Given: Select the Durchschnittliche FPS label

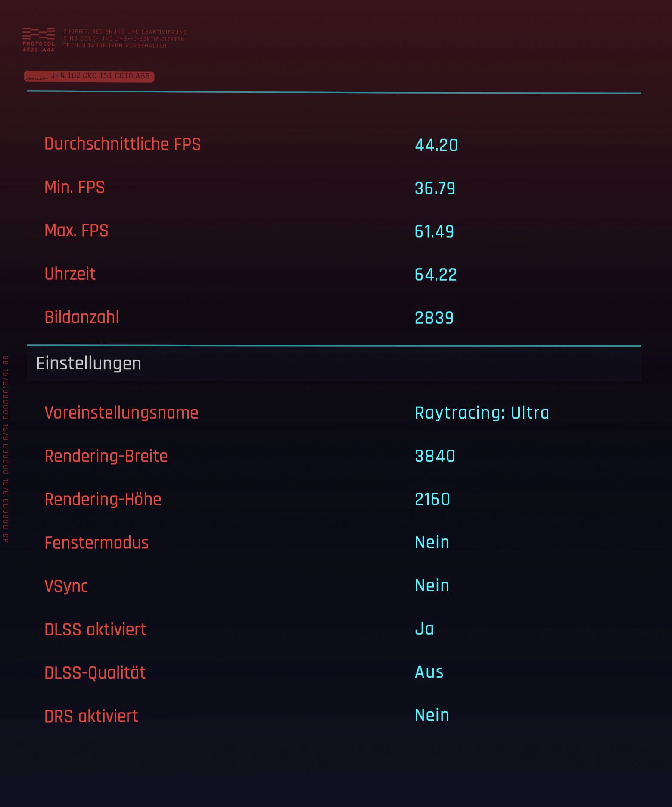Looking at the screenshot, I should tap(123, 144).
